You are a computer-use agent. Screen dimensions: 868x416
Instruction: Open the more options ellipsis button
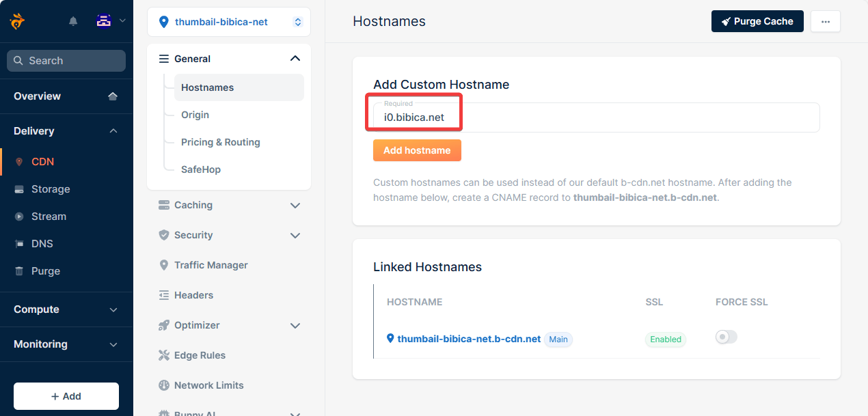[826, 21]
